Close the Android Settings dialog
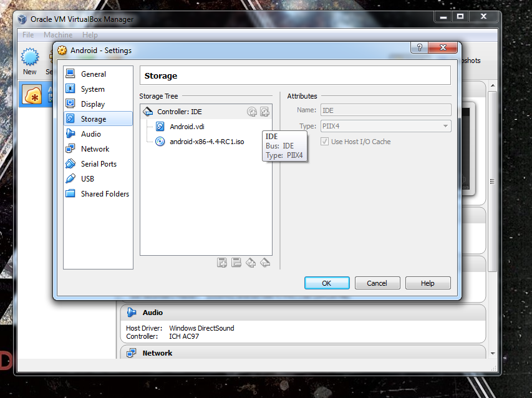Screen dimensions: 532x398 point(443,47)
